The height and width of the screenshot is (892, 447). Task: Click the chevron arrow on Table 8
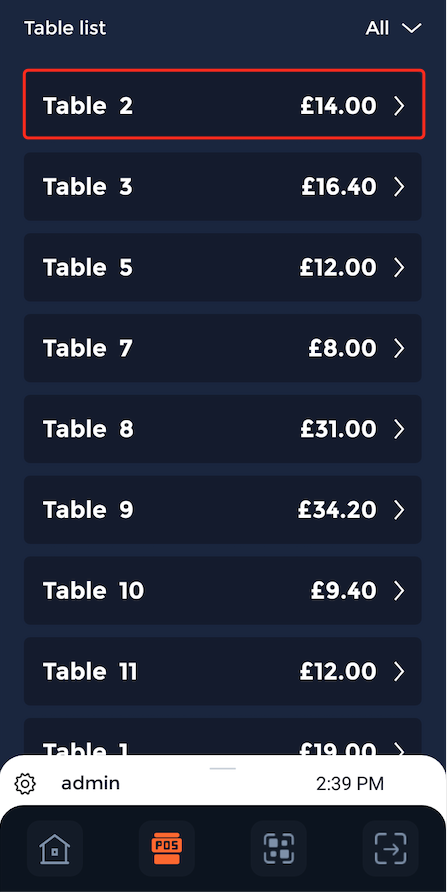(399, 429)
